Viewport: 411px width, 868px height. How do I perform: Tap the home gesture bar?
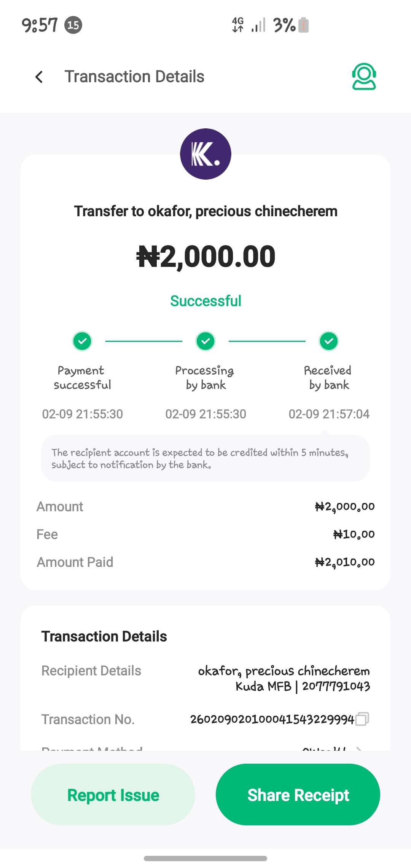pos(205,858)
